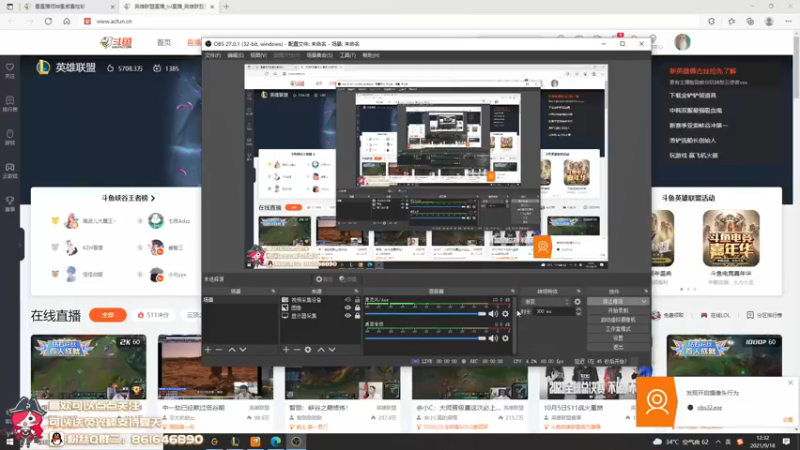
Task: Open 排行榜 icon in Douyu left sidebar
Action: coord(10,101)
